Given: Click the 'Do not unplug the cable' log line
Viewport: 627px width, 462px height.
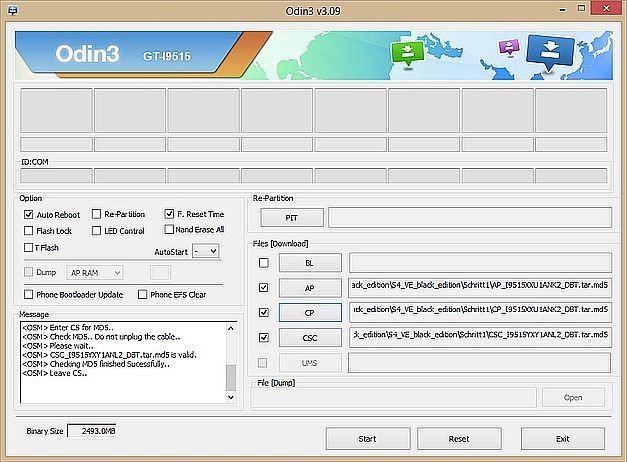Looking at the screenshot, I should pyautogui.click(x=102, y=336).
